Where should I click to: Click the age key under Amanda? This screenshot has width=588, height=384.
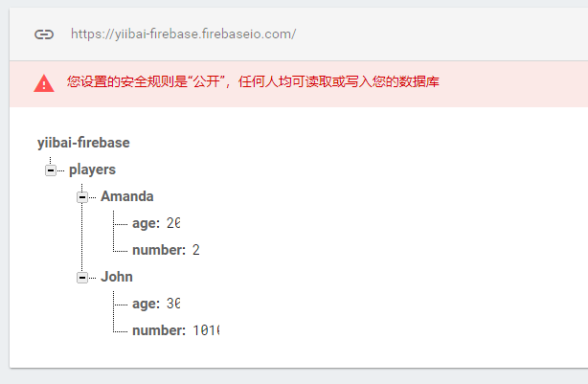pyautogui.click(x=146, y=223)
